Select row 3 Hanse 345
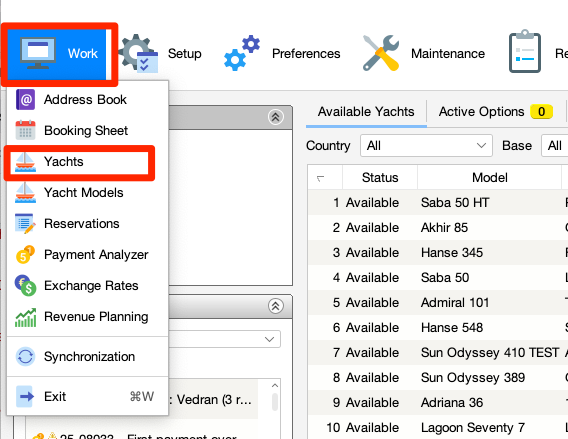Viewport: 568px width, 439px height. 438,252
